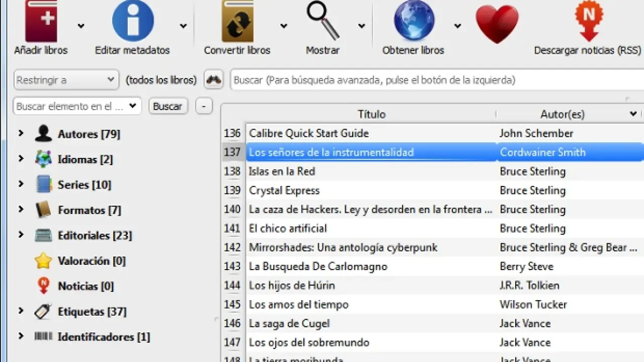
Task: Expand the Autores [79] tree node
Action: click(x=21, y=134)
